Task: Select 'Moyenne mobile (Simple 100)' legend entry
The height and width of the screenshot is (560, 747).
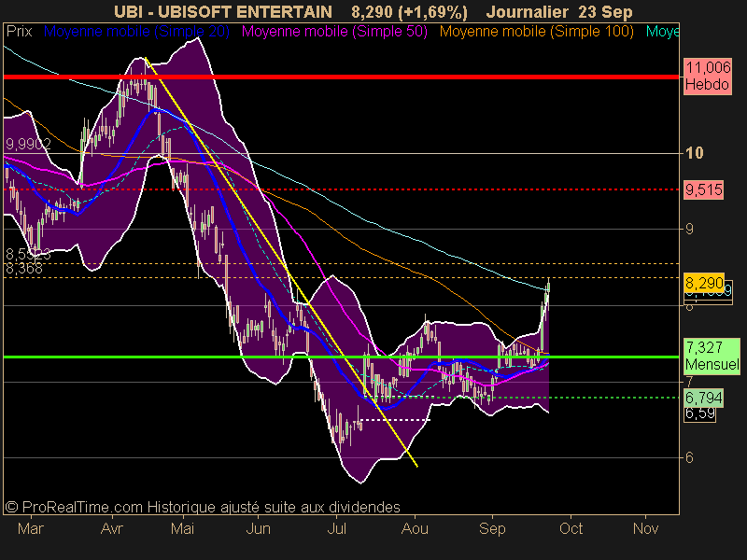Action: coord(536,32)
